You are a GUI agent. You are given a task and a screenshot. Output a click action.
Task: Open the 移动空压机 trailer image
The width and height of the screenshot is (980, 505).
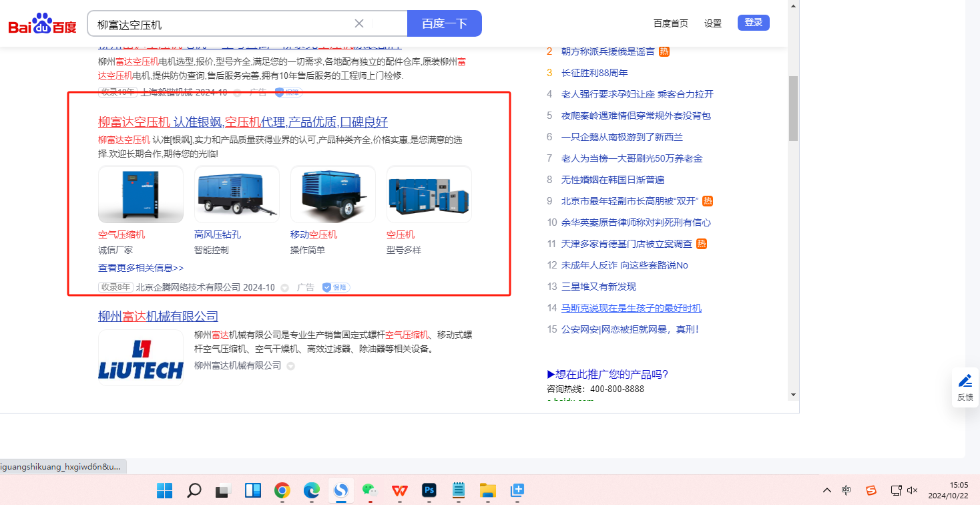click(x=333, y=194)
